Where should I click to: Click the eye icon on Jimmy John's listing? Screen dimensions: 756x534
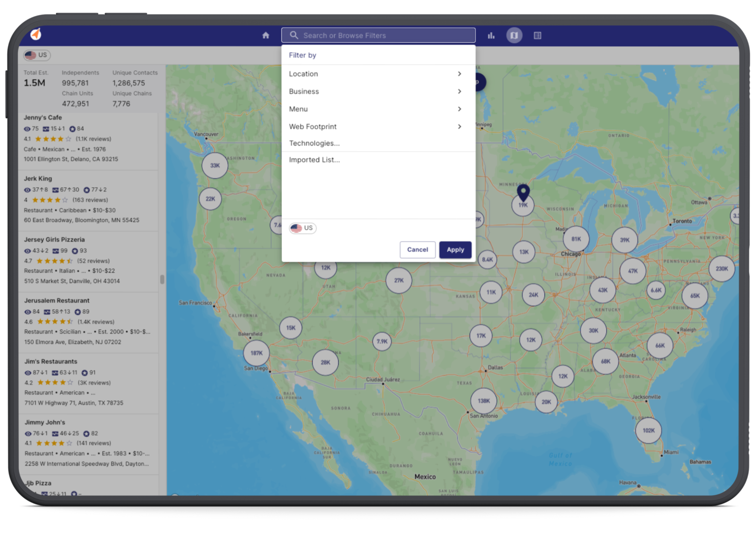pyautogui.click(x=28, y=433)
